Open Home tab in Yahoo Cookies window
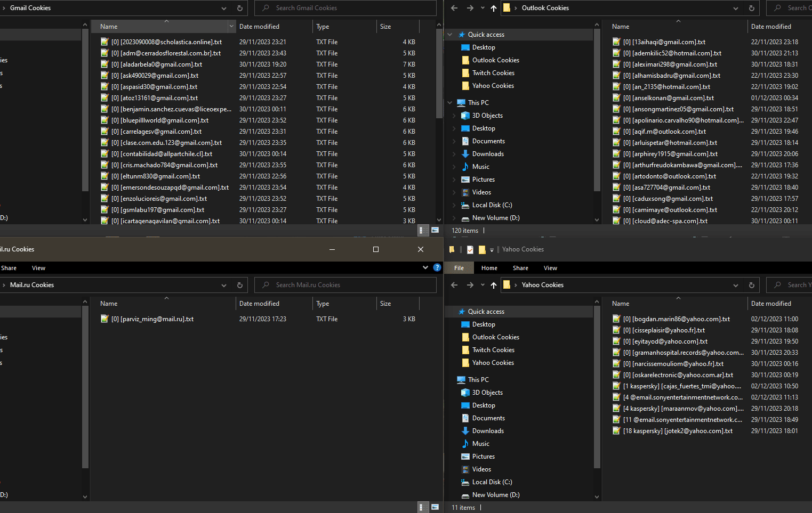 (489, 268)
